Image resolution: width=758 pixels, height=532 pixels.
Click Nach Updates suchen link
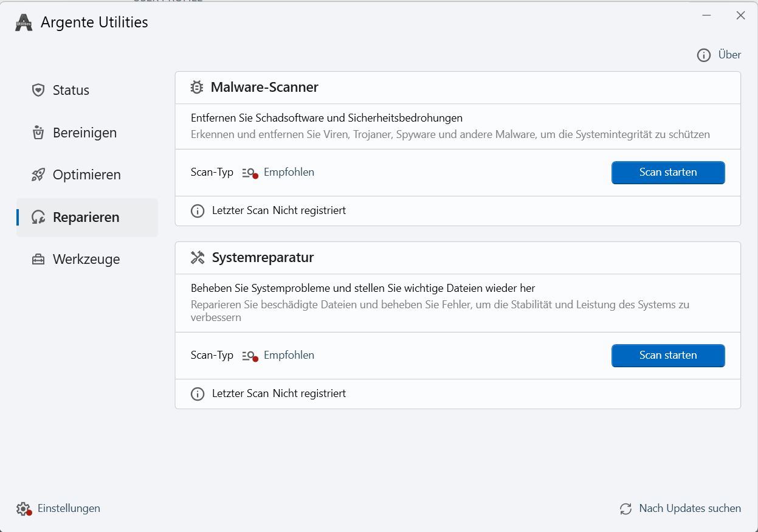689,509
